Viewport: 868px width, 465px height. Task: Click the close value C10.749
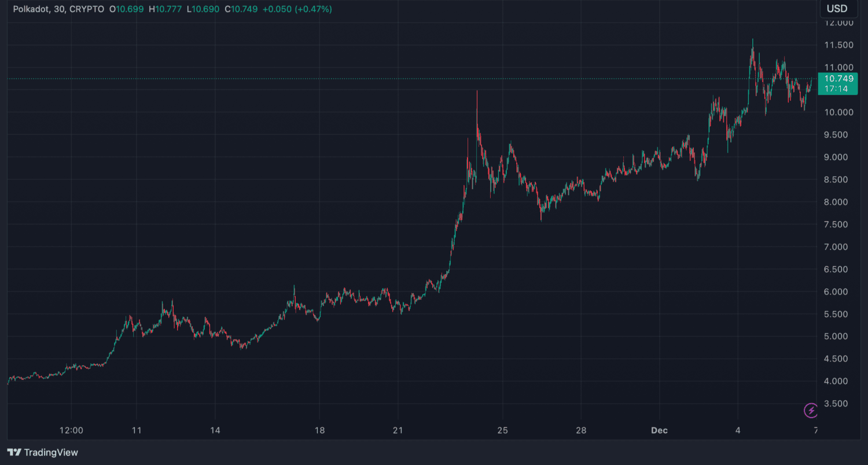point(240,9)
